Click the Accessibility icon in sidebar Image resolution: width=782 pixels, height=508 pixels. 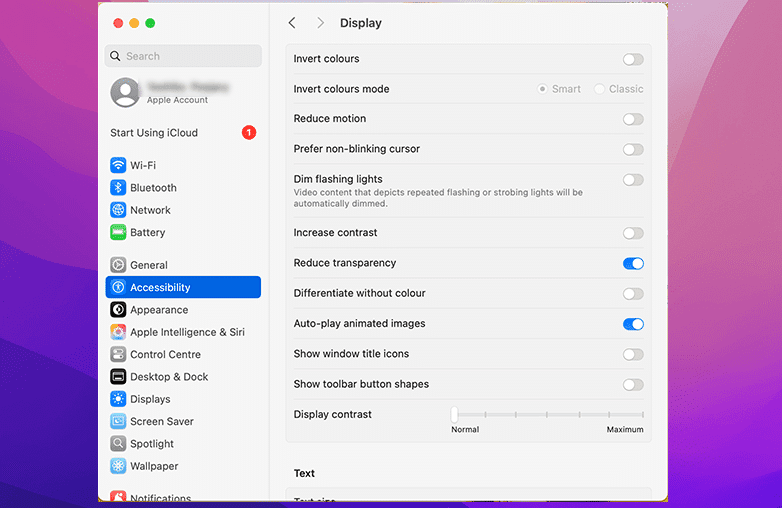(118, 287)
